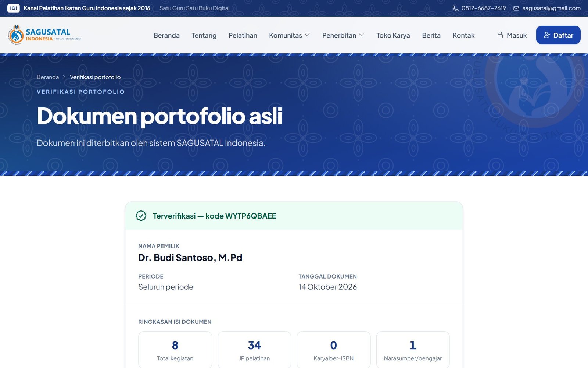Screen dimensions: 588x368
Task: Go to the Tentang page
Action: [204, 35]
